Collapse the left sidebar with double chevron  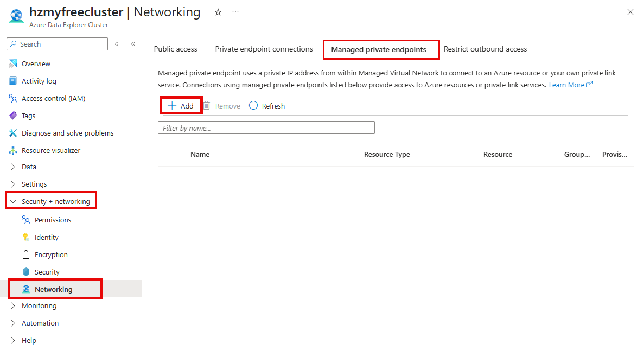point(133,44)
